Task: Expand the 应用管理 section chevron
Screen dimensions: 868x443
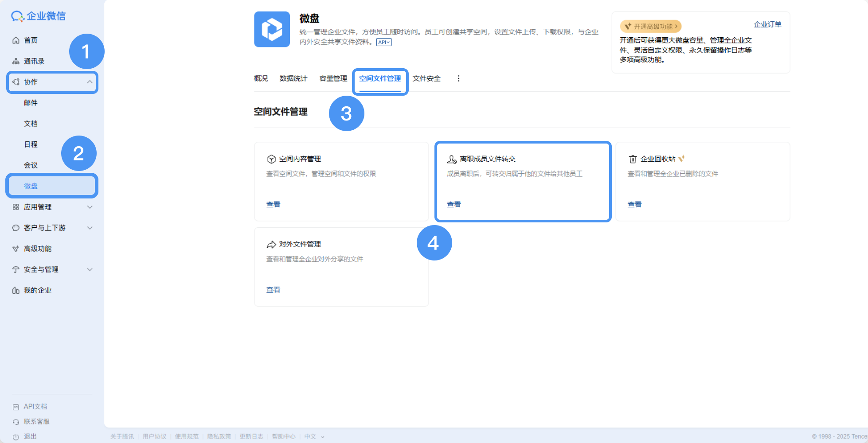Action: point(90,207)
